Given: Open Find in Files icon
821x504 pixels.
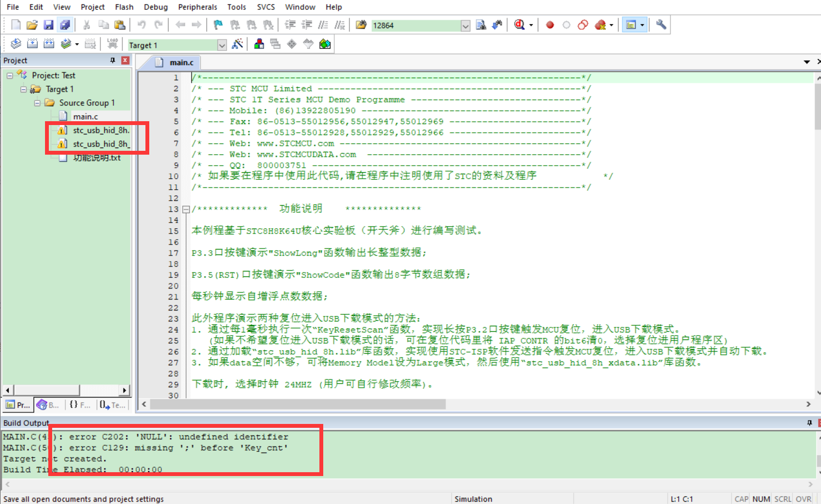Looking at the screenshot, I should tap(361, 25).
